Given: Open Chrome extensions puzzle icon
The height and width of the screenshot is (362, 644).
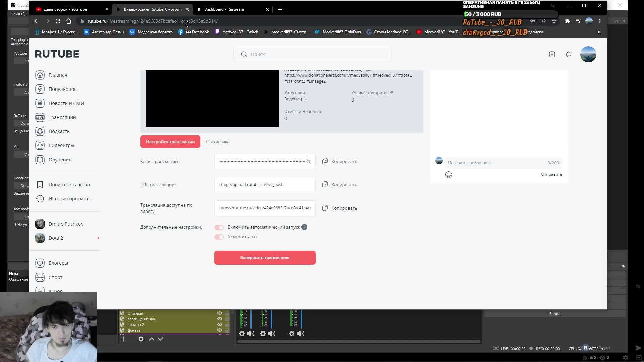Looking at the screenshot, I should 567,21.
